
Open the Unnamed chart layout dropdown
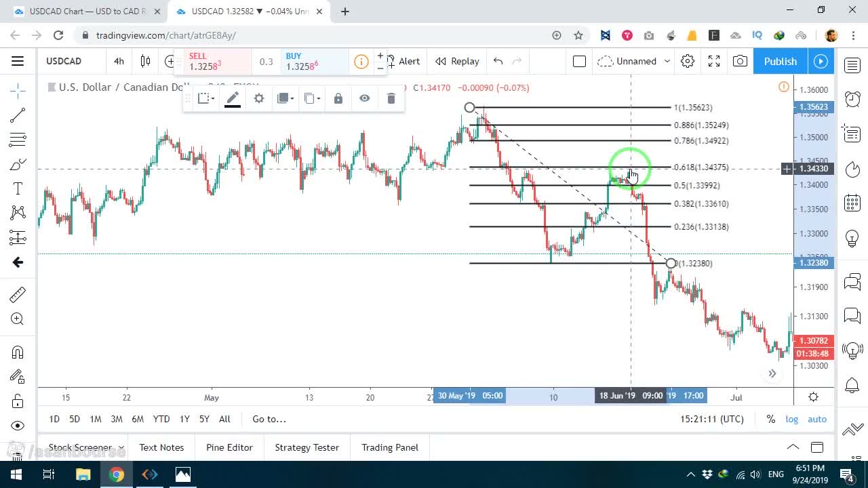point(634,61)
